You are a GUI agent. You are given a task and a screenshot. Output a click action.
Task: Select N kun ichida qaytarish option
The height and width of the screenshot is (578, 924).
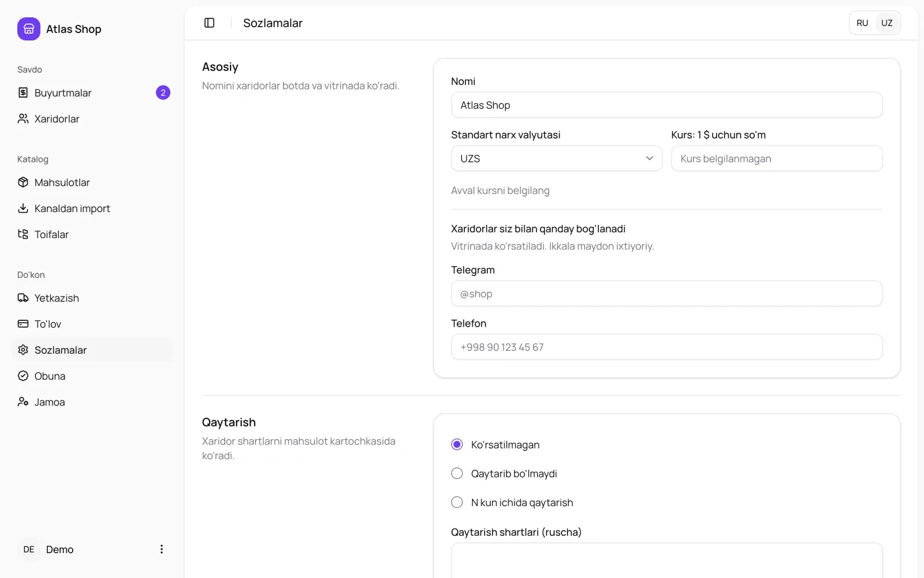coord(457,502)
